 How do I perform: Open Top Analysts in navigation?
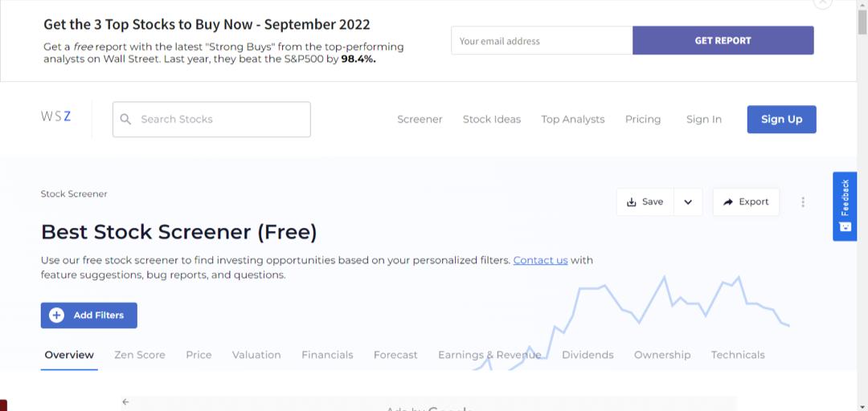[x=572, y=120]
